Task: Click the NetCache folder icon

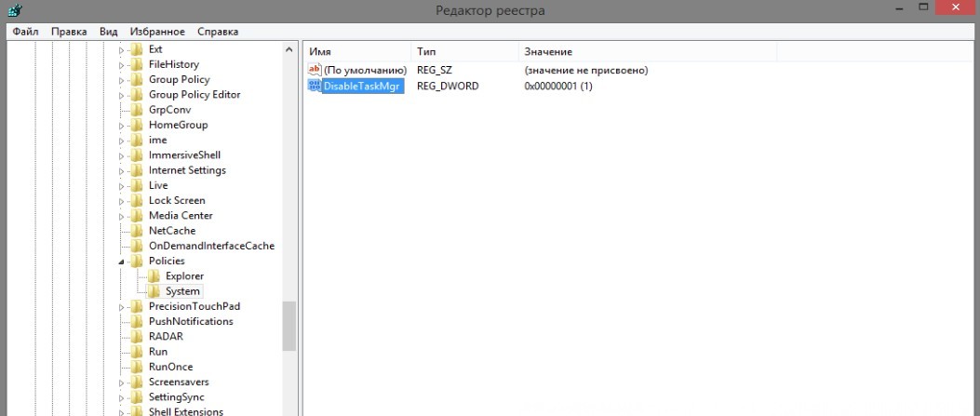Action: [137, 231]
